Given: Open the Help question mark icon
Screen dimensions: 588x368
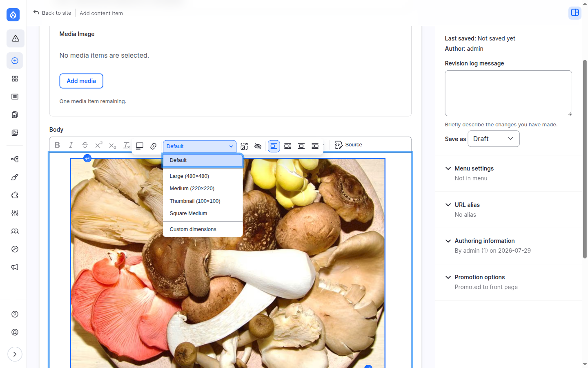Looking at the screenshot, I should point(15,314).
